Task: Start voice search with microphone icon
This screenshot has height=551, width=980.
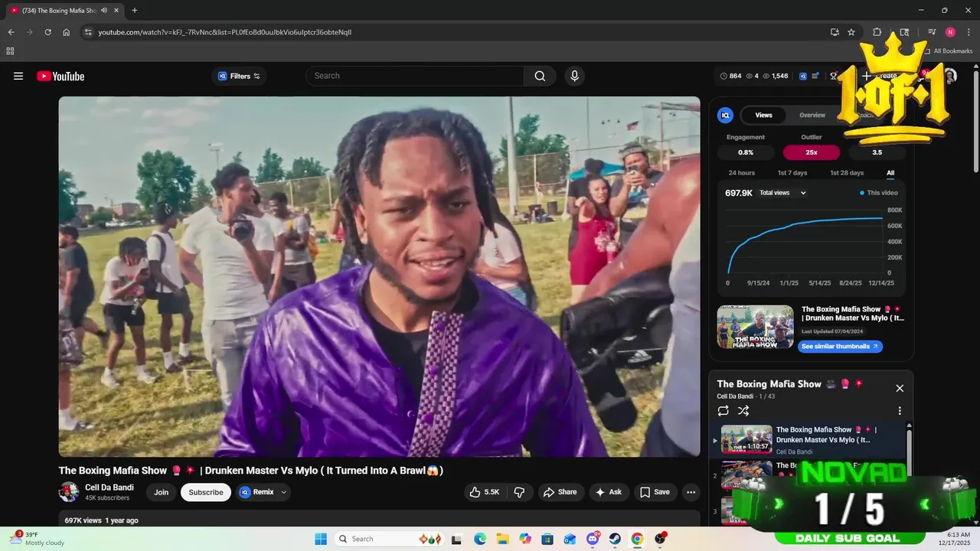Action: click(574, 76)
